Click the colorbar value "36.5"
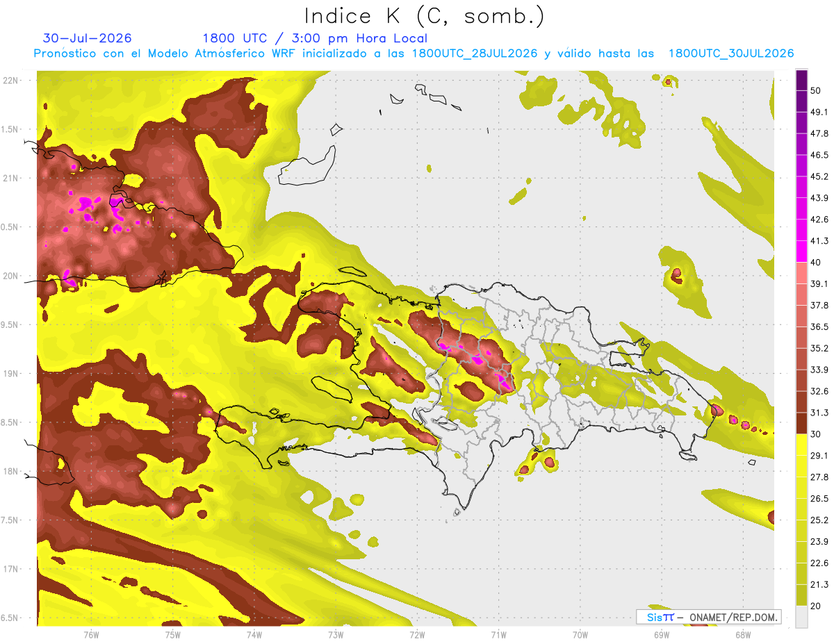This screenshot has width=834, height=644. [x=819, y=327]
